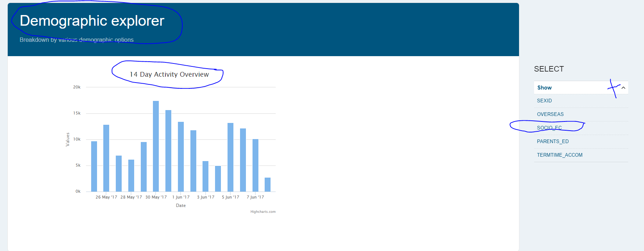Screen dimensions: 644x251
Task: Choose the SOCIO_EC demographic option
Action: click(x=549, y=128)
